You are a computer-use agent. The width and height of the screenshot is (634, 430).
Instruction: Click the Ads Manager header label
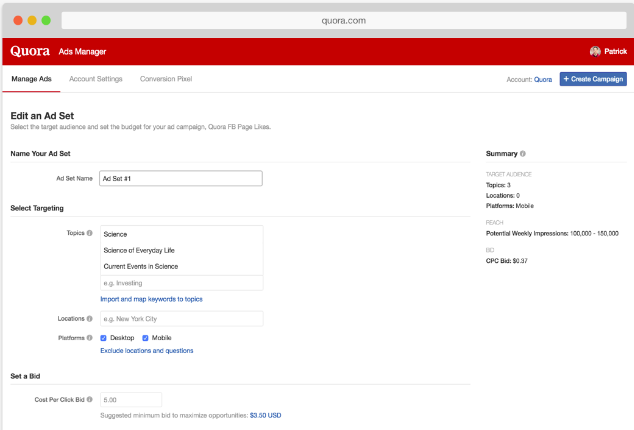coord(82,52)
